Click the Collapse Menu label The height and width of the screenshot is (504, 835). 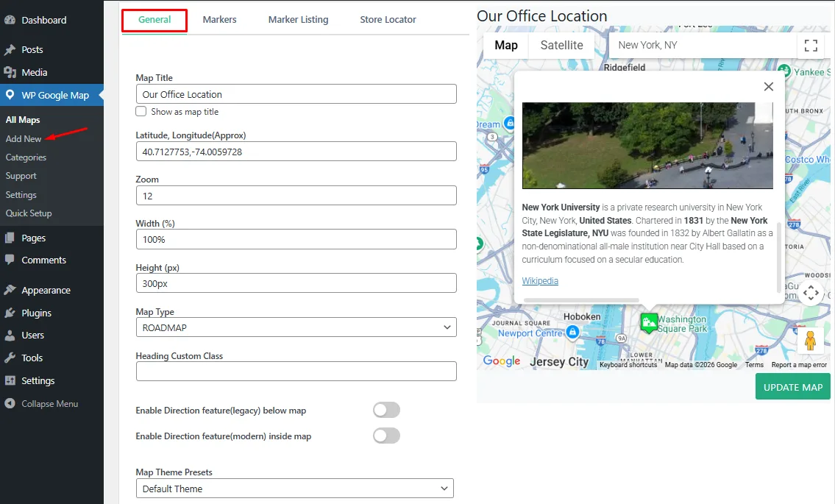click(49, 404)
